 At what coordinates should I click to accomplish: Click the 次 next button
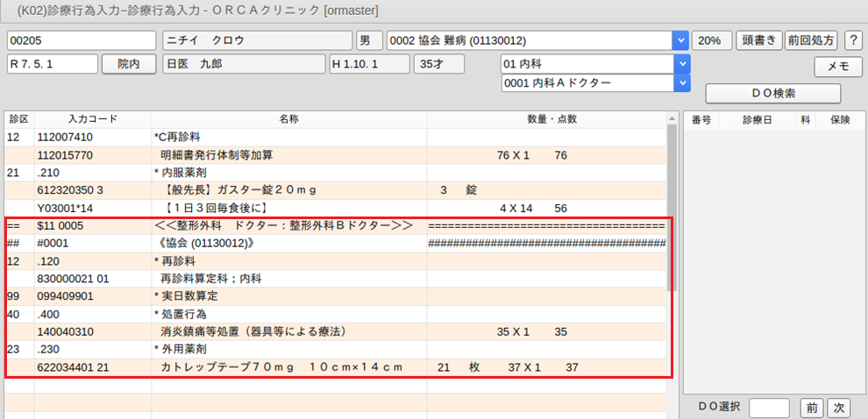click(838, 408)
